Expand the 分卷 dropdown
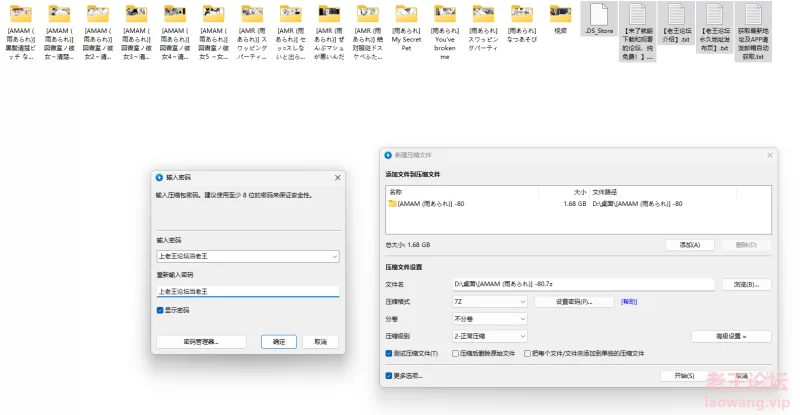 tap(489, 319)
